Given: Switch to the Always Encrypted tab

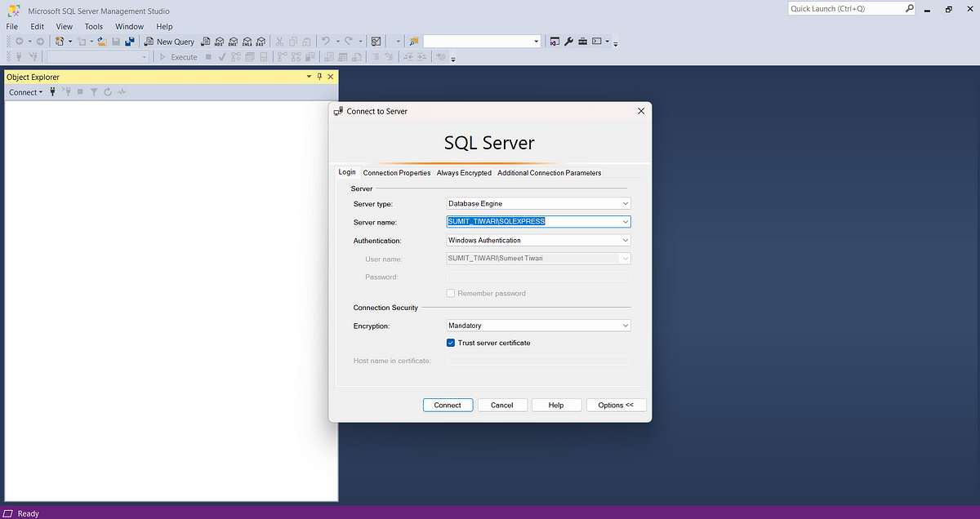Looking at the screenshot, I should point(464,173).
